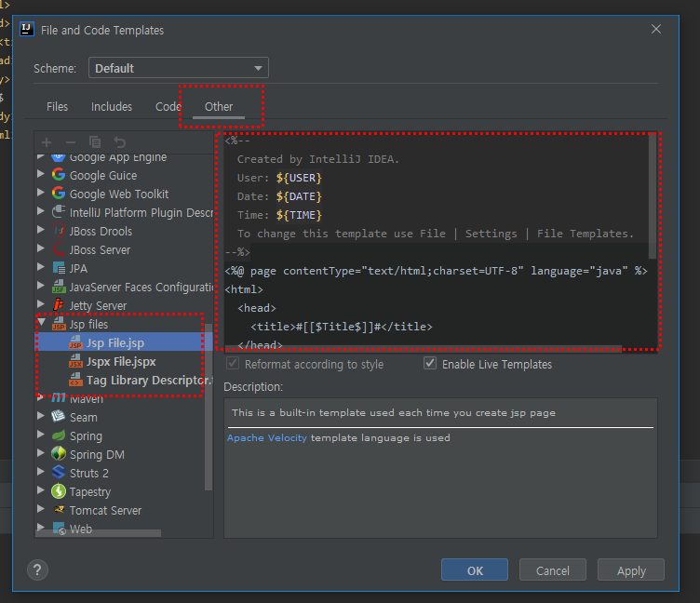This screenshot has width=700, height=603.
Task: Expand the JBoss Drools node
Action: 41,230
